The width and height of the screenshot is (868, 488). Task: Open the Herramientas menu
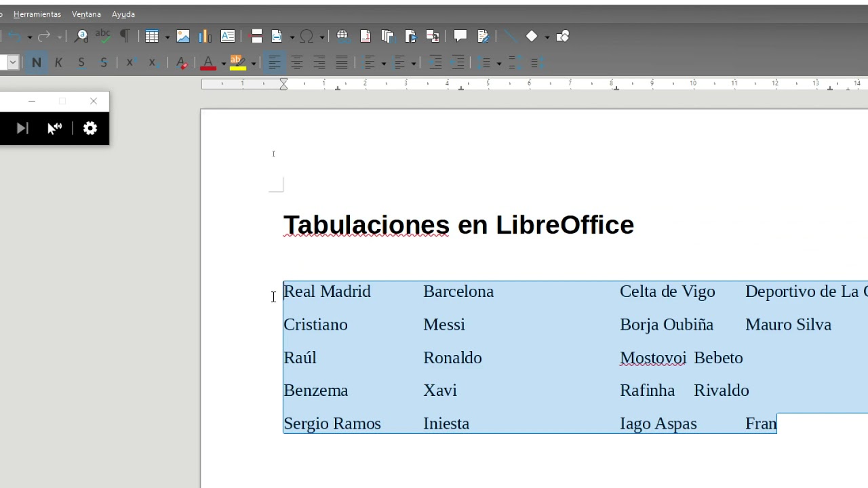[37, 14]
